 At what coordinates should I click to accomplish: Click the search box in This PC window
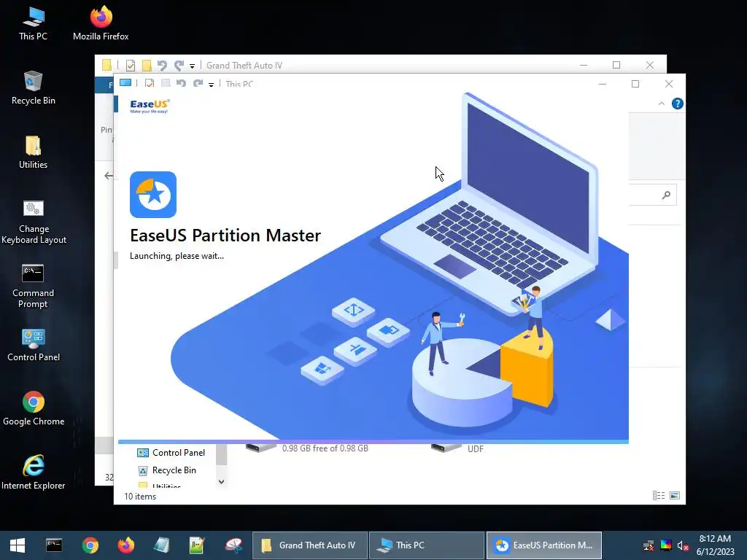pos(653,195)
